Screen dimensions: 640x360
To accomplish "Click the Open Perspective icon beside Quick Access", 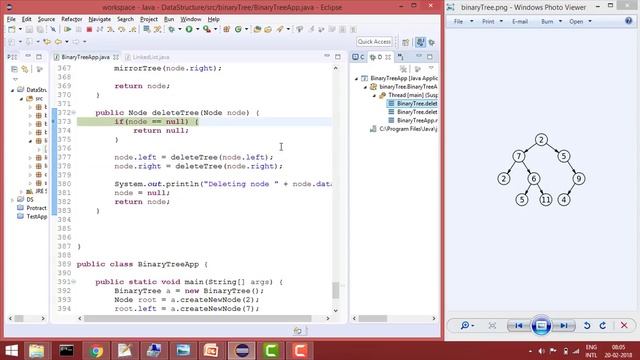I will [406, 42].
